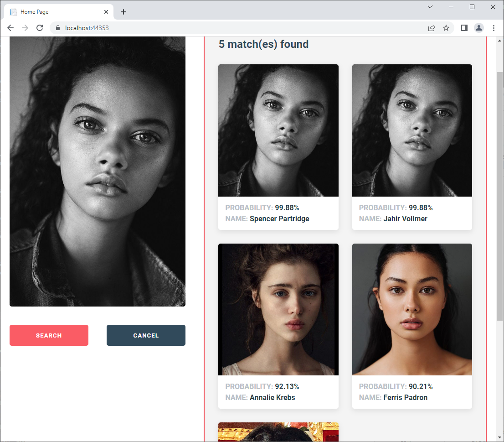Viewport: 504px width, 442px height.
Task: Maximize the browser window
Action: [x=472, y=7]
